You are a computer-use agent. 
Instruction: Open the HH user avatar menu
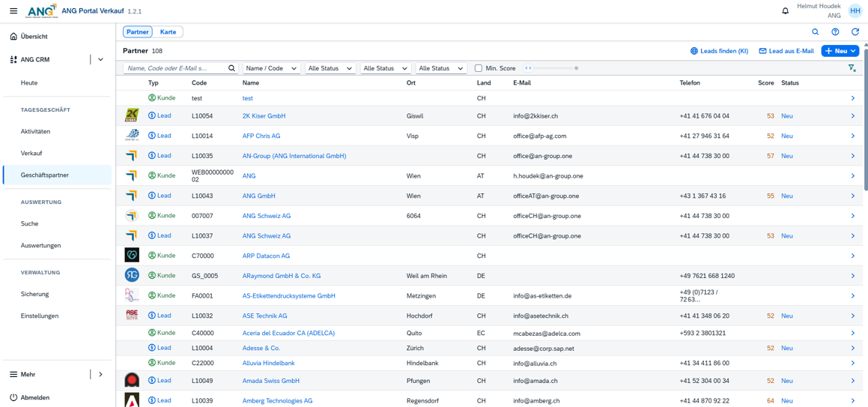coord(855,11)
